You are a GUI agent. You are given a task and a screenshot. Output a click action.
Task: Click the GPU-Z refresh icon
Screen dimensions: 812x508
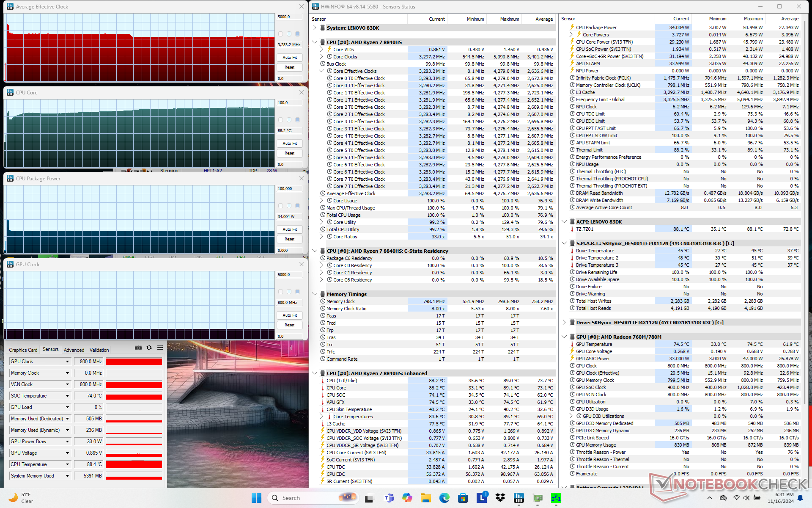click(x=149, y=348)
